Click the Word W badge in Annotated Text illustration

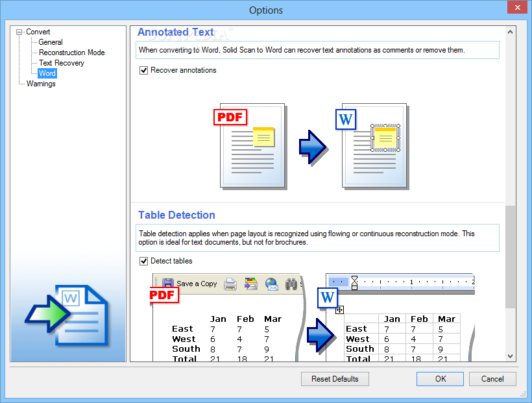pyautogui.click(x=346, y=119)
